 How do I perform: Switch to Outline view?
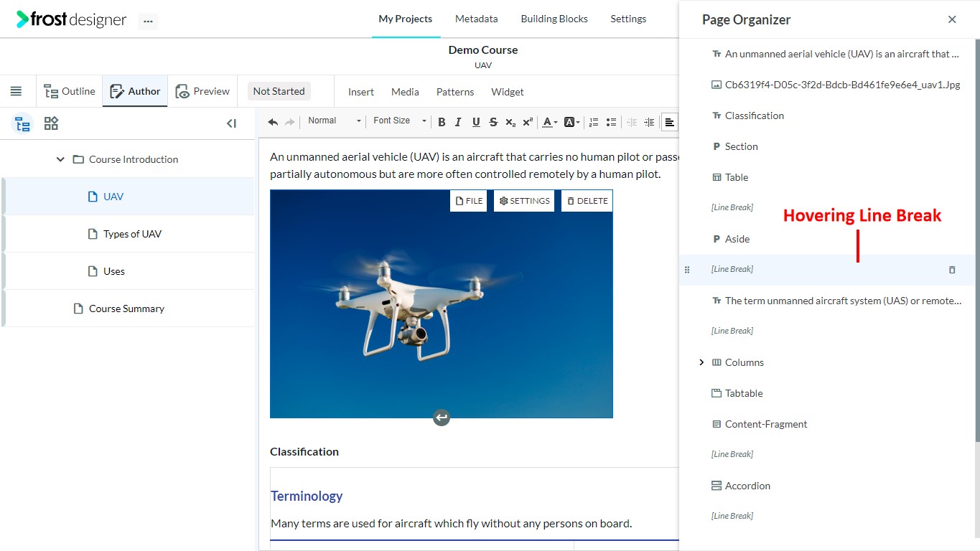coord(70,91)
